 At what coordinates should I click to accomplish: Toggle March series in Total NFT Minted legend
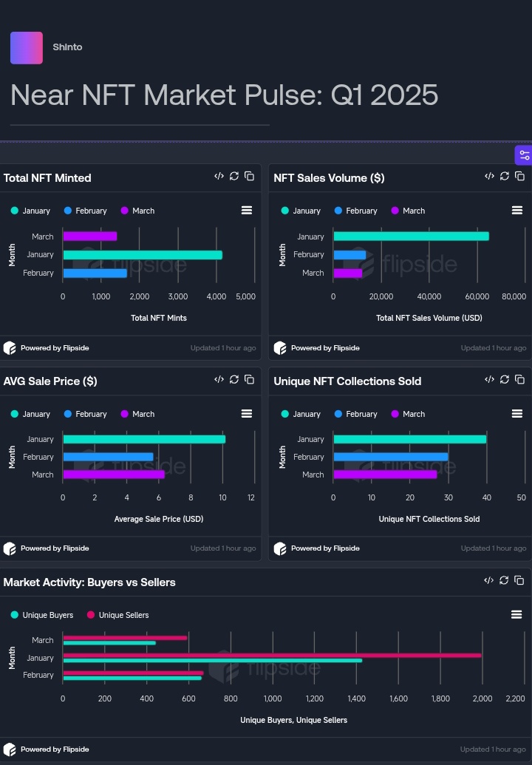(137, 211)
